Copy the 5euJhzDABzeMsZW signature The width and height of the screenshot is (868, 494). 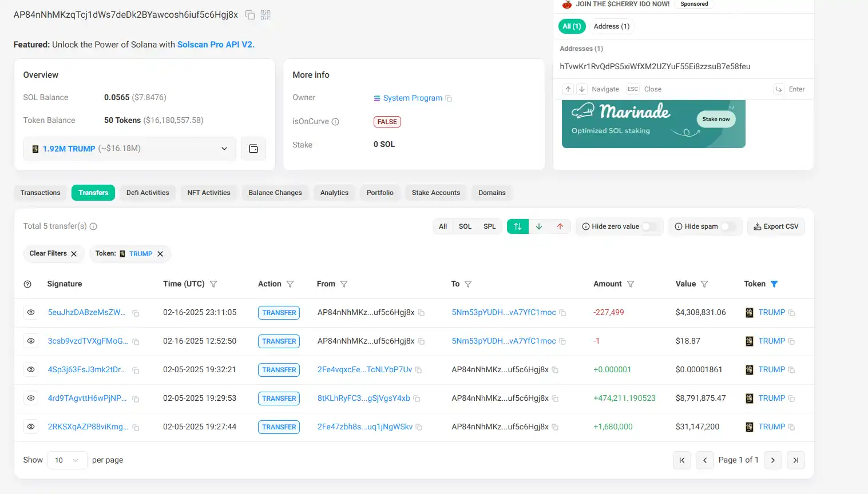coord(136,313)
